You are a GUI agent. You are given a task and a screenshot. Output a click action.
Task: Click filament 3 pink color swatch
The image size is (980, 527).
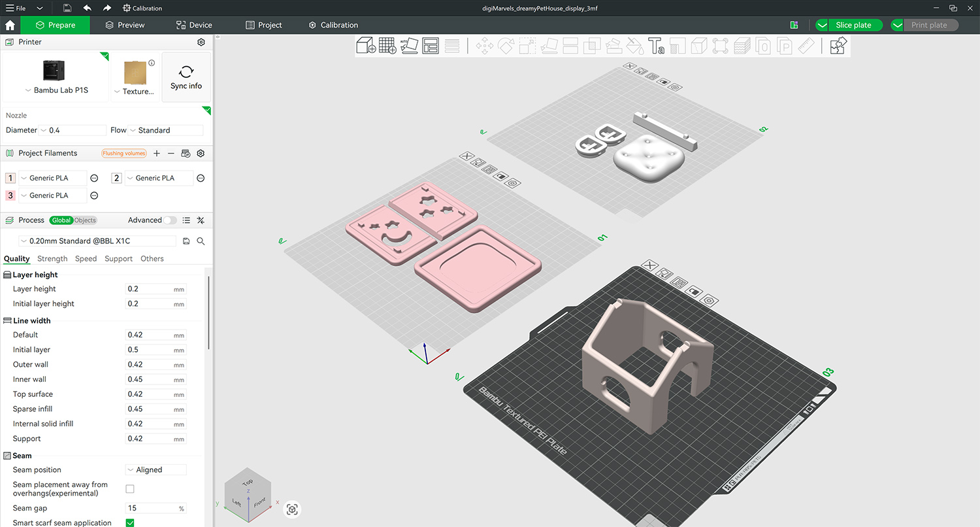(10, 195)
